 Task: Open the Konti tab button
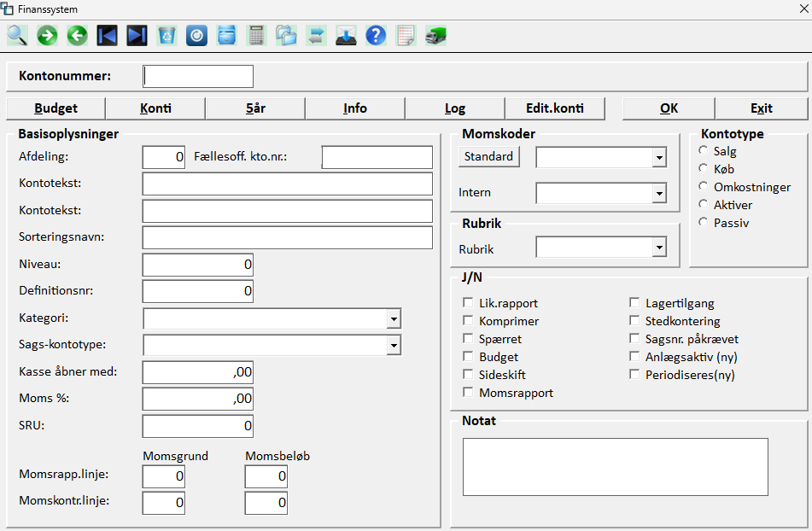click(x=155, y=108)
